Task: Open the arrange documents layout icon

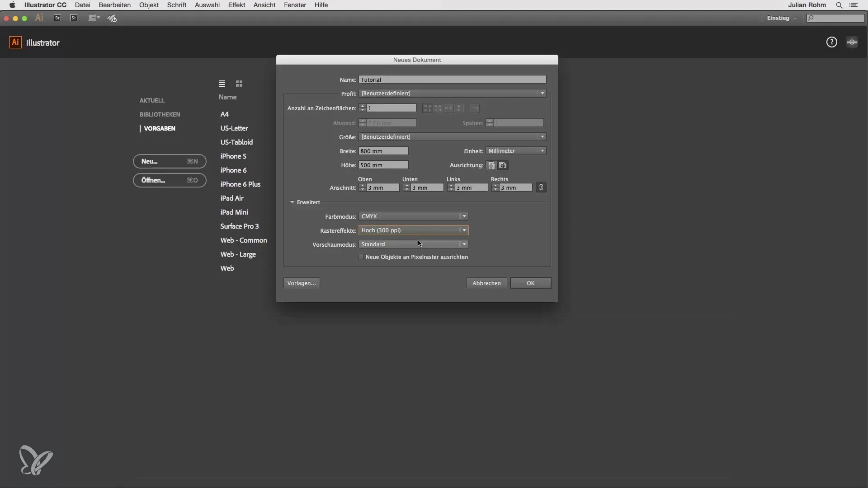Action: [x=93, y=18]
